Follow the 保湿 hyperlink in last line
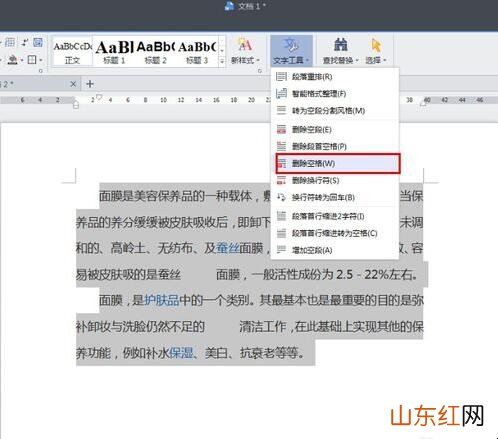The image size is (498, 439). coord(181,352)
